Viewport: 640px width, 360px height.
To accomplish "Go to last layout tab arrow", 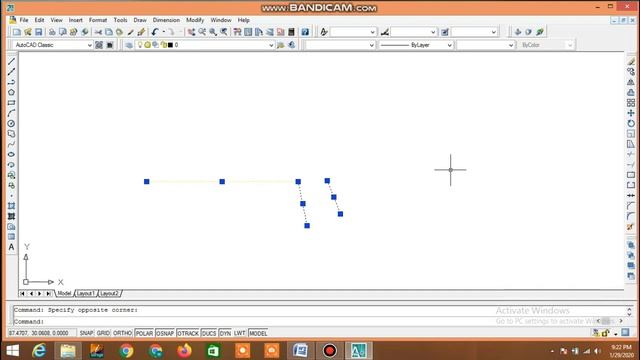I will (48, 293).
